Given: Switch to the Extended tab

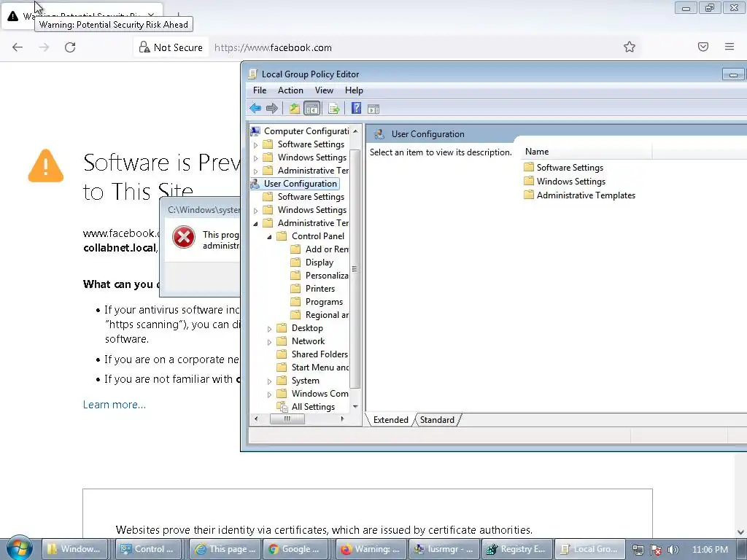Looking at the screenshot, I should (x=390, y=419).
